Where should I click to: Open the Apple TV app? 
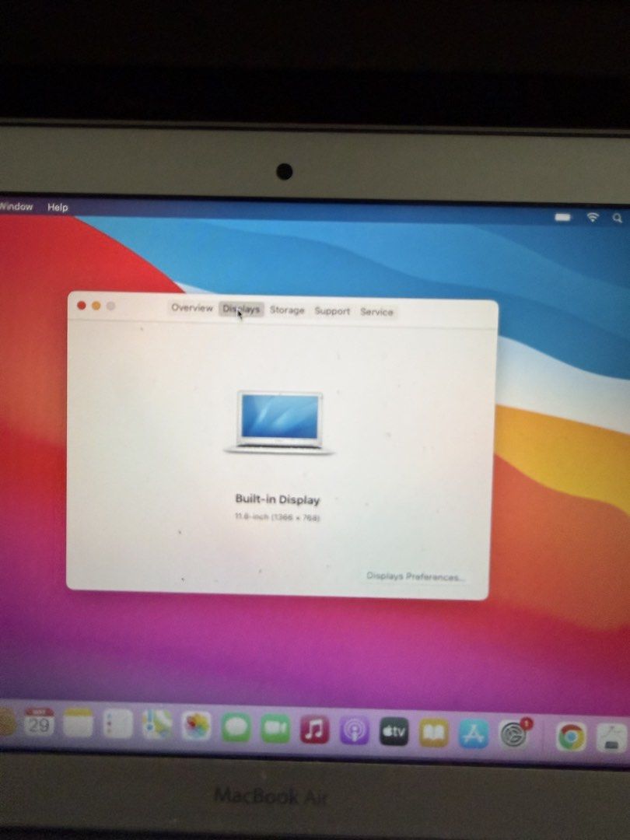click(394, 732)
